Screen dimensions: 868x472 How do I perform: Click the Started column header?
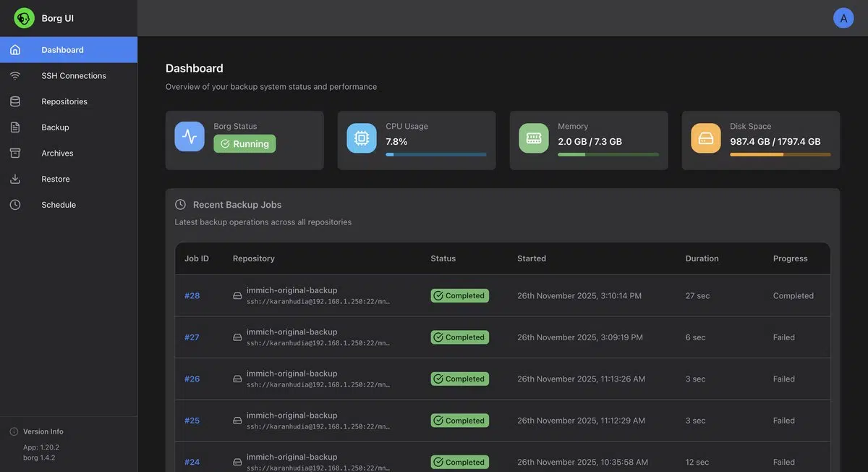[x=532, y=258]
